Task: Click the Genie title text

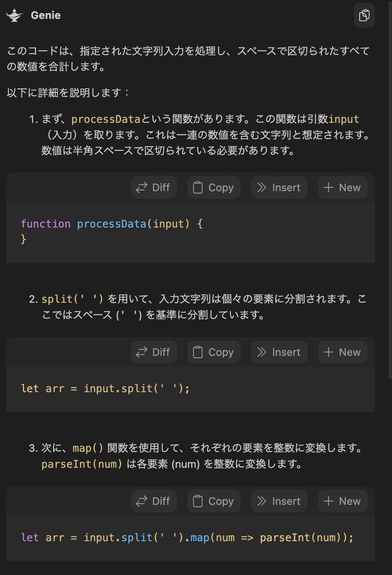Action: [46, 15]
